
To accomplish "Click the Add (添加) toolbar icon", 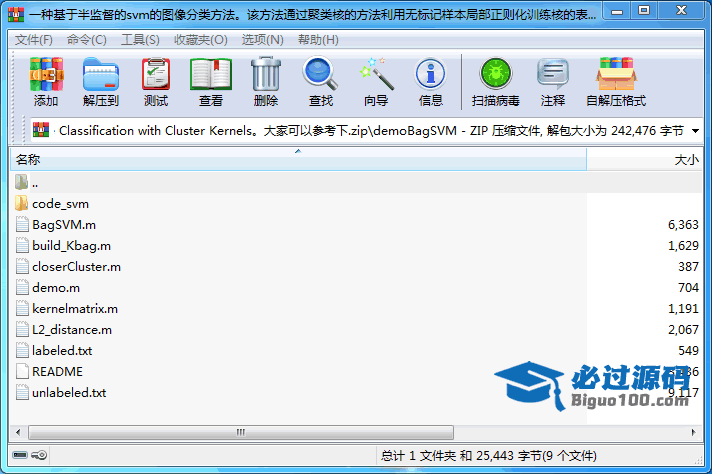I will (46, 74).
